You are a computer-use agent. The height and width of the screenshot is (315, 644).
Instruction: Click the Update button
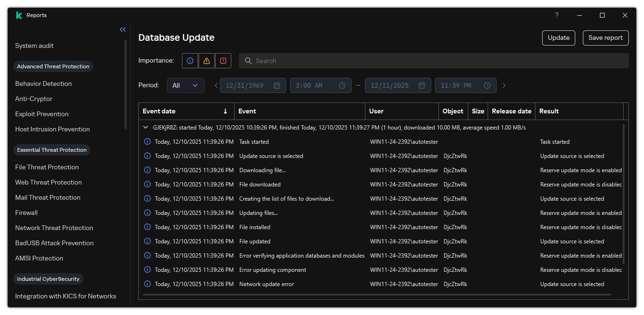click(558, 38)
